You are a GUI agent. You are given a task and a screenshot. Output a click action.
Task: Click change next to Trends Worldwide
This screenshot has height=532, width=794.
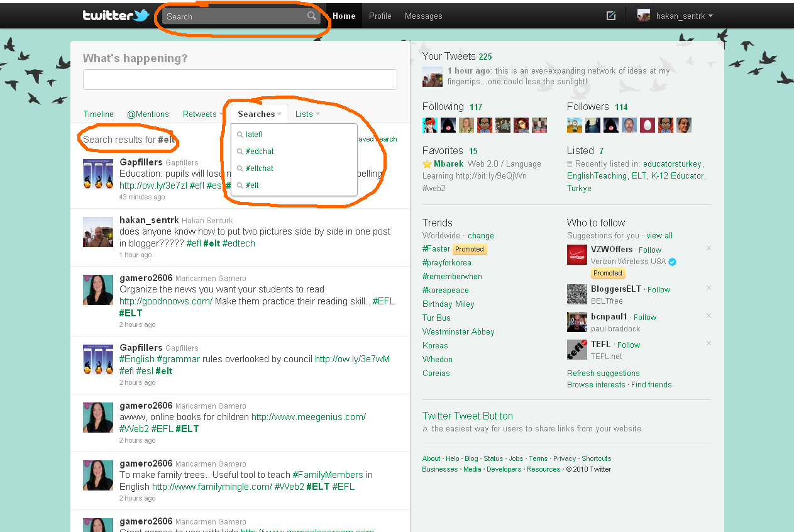tap(481, 236)
